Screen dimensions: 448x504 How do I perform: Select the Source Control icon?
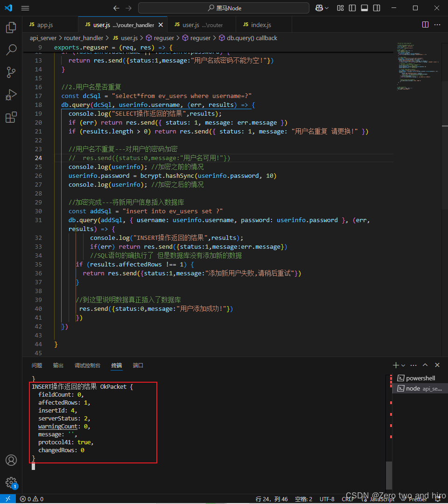(11, 72)
